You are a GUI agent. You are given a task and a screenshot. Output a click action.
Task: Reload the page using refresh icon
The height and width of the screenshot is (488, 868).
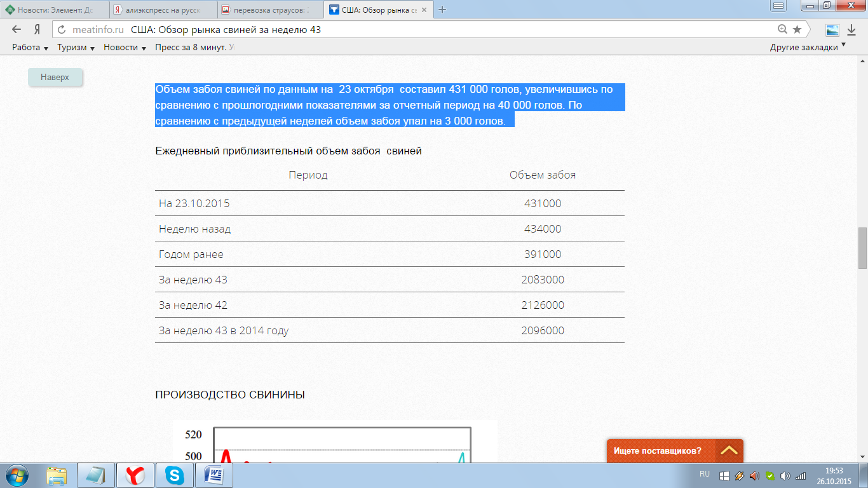click(62, 30)
